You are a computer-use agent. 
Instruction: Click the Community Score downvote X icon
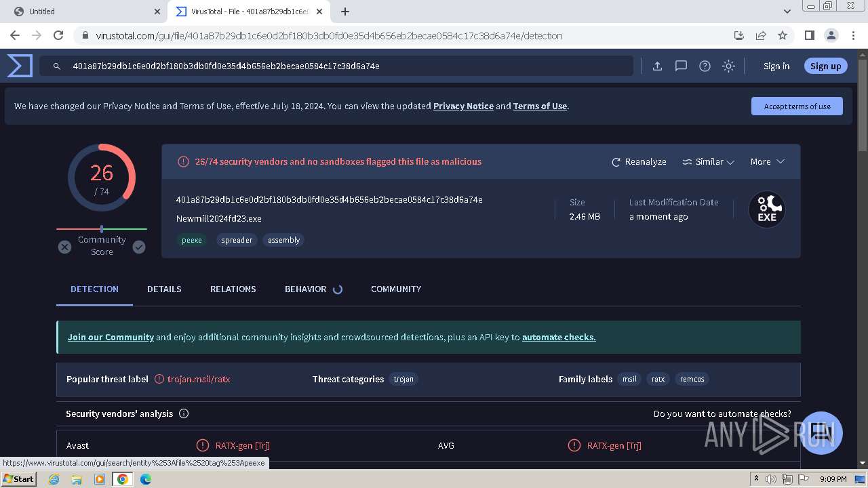(64, 247)
